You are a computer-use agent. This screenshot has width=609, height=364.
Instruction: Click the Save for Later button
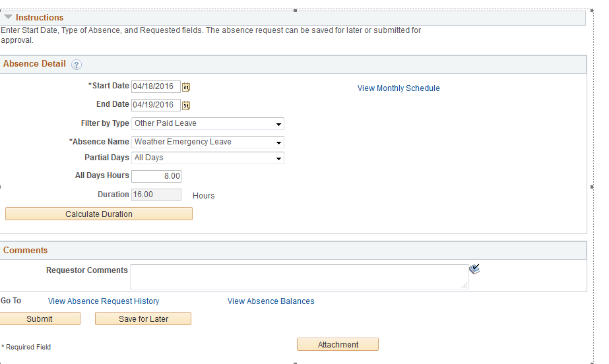point(143,318)
